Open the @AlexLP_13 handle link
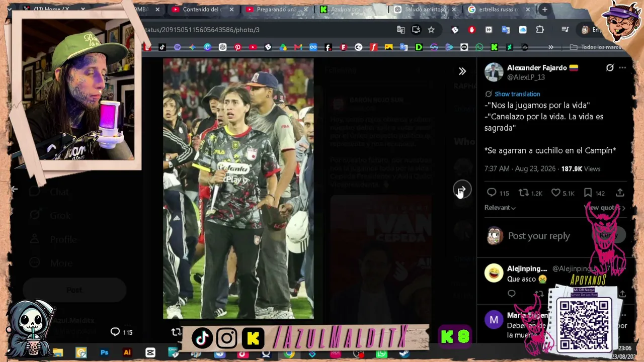Image resolution: width=644 pixels, height=362 pixels. tap(526, 77)
